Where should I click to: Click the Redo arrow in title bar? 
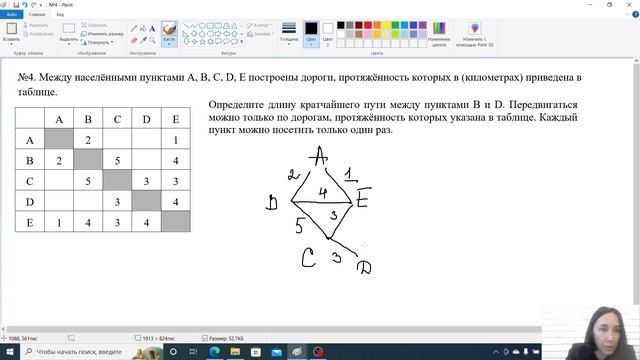(33, 5)
